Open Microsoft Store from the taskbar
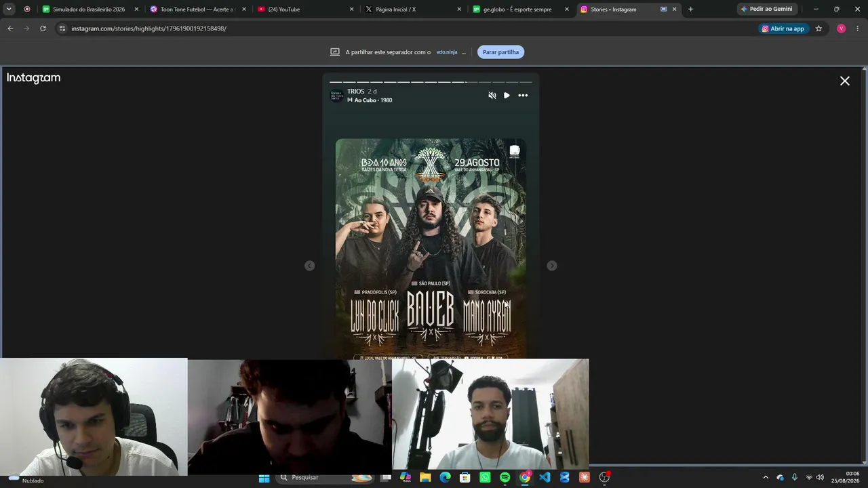 465,478
